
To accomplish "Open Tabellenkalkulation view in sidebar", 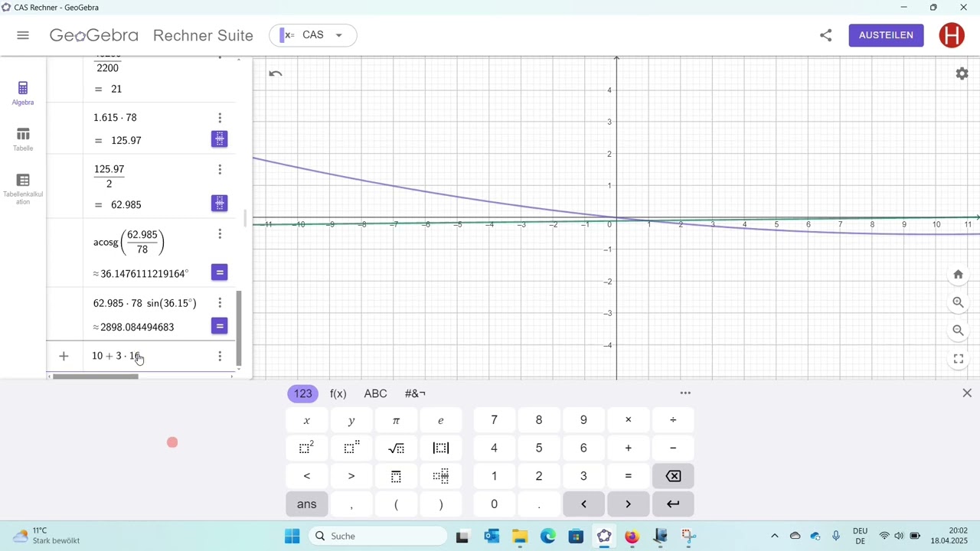I will coord(23,188).
